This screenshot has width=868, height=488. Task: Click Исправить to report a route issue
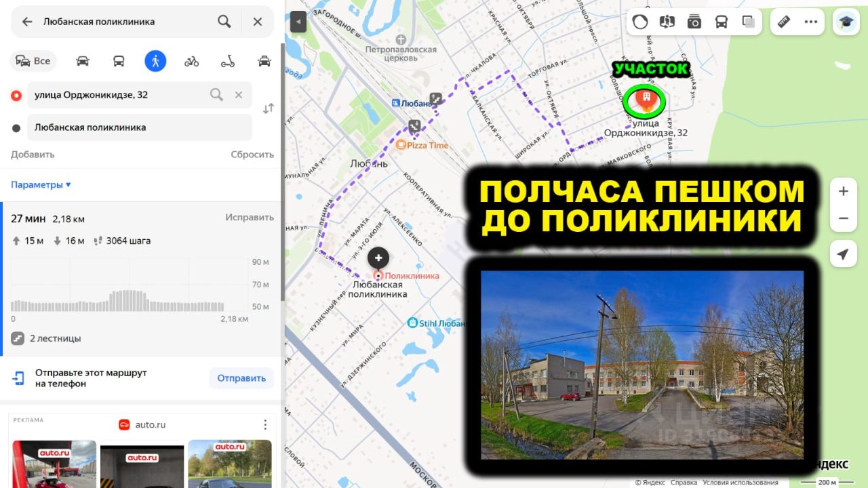250,218
